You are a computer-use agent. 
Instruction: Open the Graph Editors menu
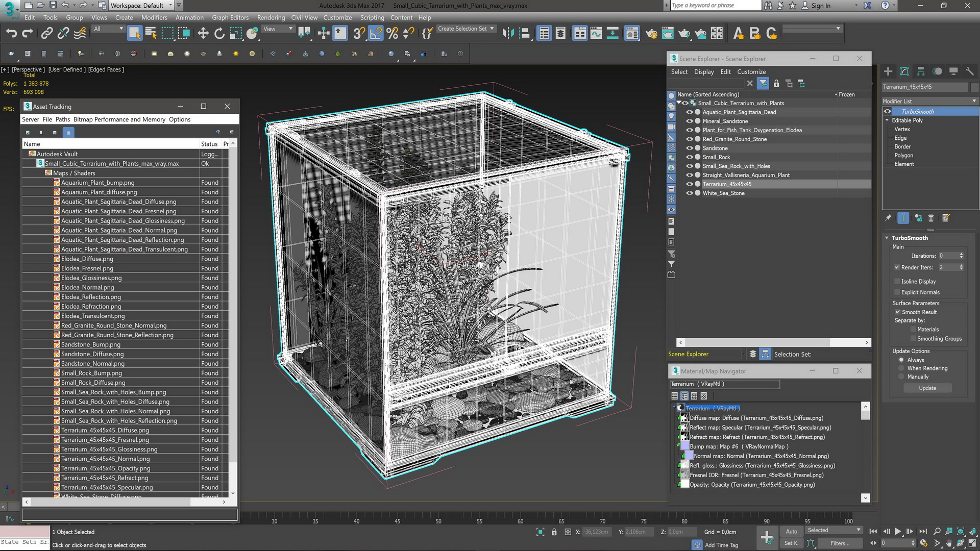[x=230, y=17]
